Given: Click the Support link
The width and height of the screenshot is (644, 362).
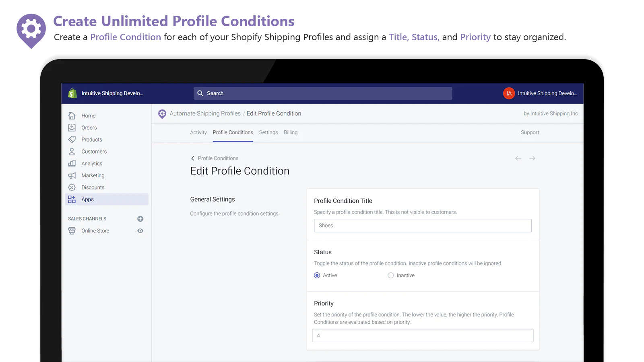Looking at the screenshot, I should [x=530, y=132].
